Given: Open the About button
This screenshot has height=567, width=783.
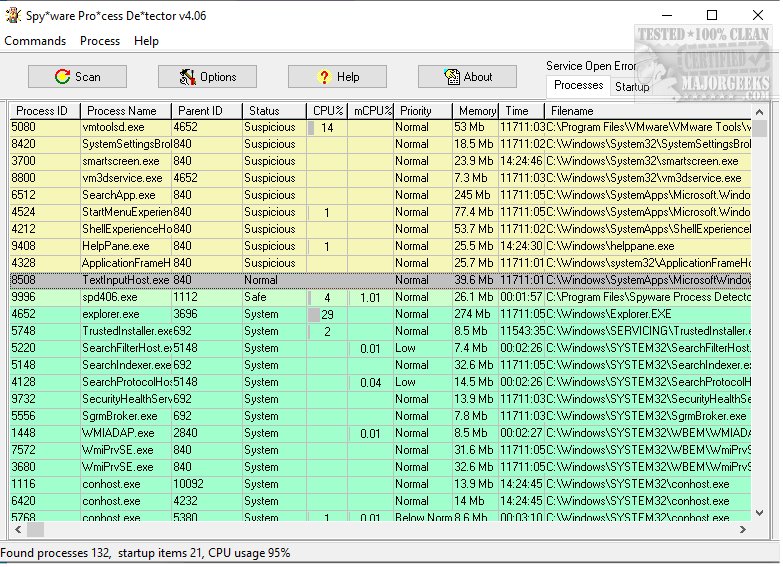Looking at the screenshot, I should pos(467,77).
